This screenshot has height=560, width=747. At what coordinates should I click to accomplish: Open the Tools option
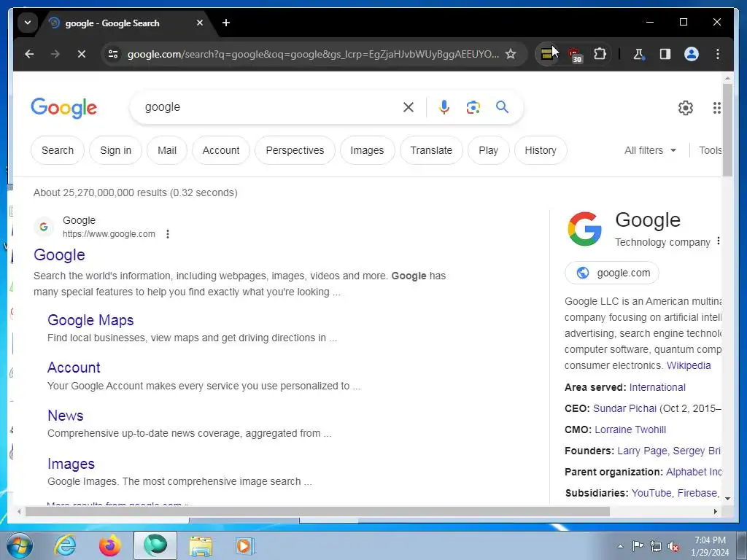(711, 150)
